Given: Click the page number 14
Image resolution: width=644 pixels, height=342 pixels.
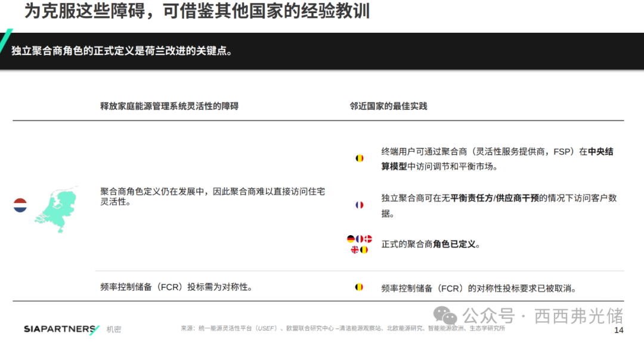Looking at the screenshot, I should [618, 330].
